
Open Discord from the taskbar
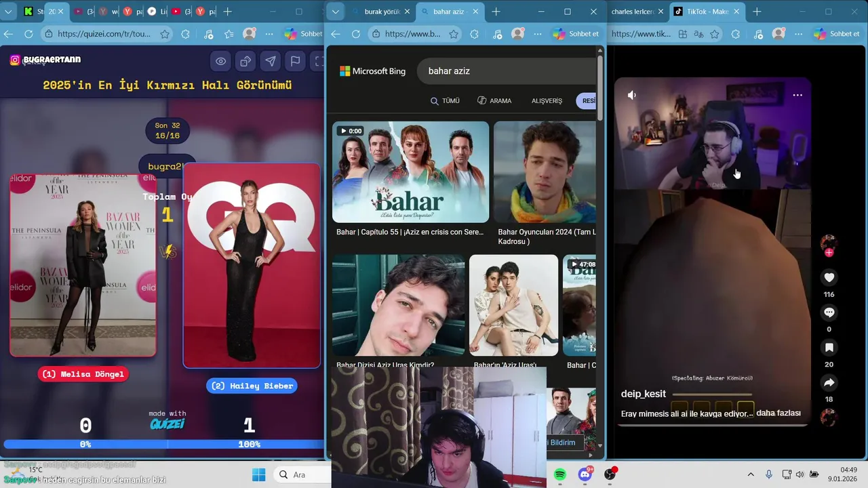[585, 474]
